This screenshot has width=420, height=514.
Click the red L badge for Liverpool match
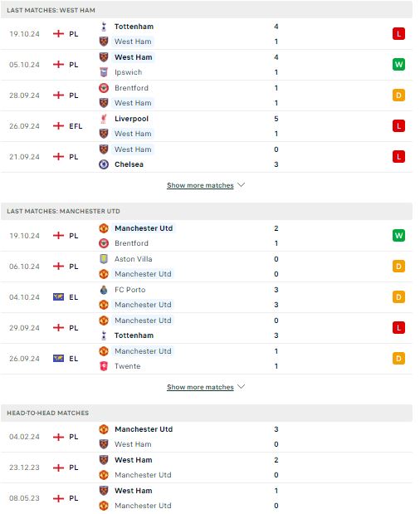point(398,126)
